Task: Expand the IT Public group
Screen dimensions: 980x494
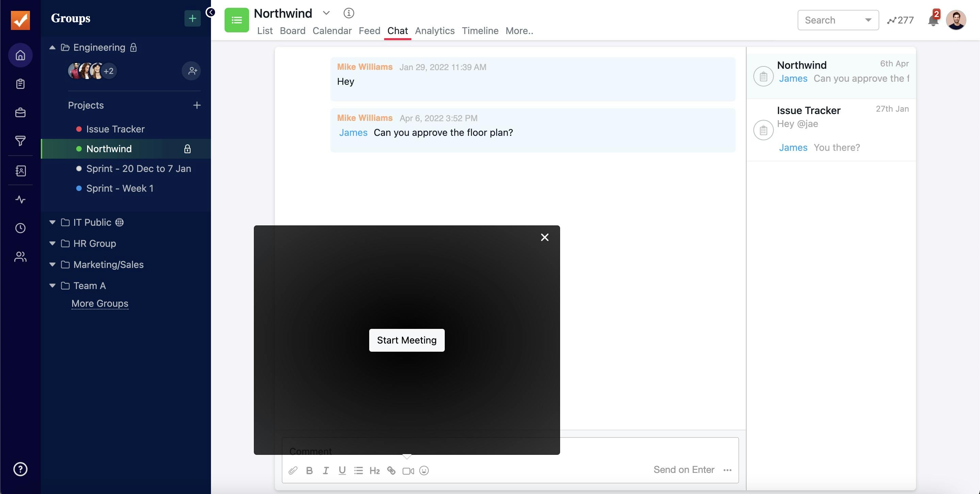Action: click(x=52, y=222)
